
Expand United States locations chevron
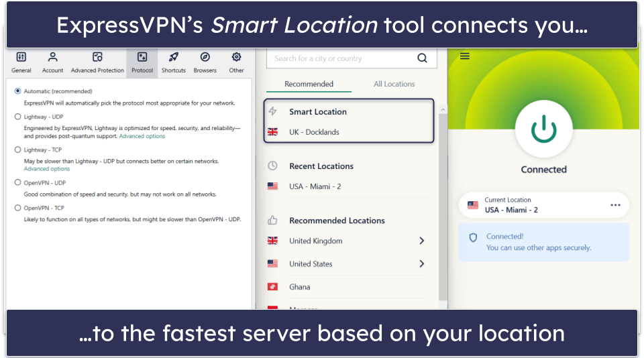422,263
